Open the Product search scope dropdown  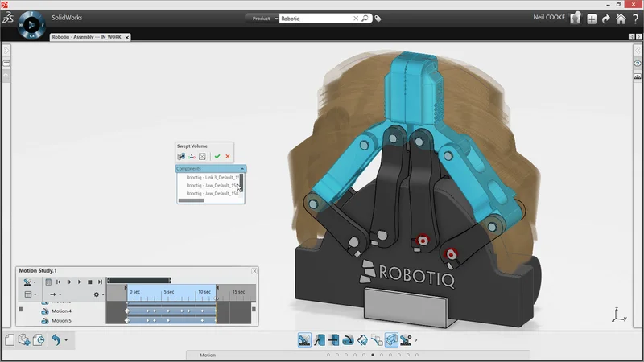pyautogui.click(x=264, y=19)
